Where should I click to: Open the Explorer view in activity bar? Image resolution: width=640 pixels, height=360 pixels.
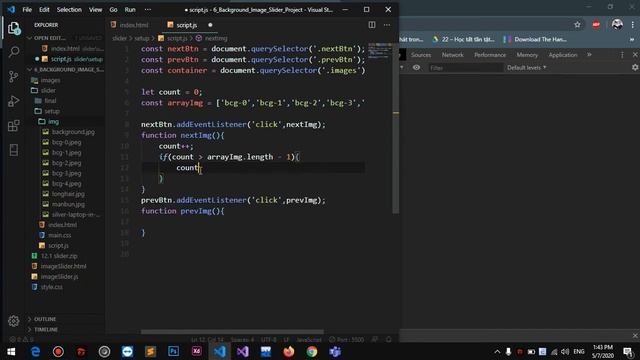coord(13,28)
